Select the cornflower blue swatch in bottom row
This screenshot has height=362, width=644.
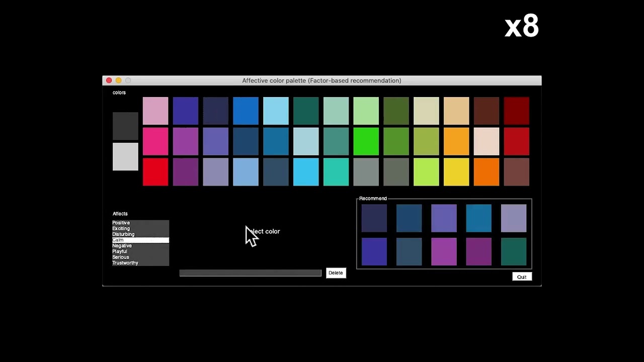click(x=246, y=172)
